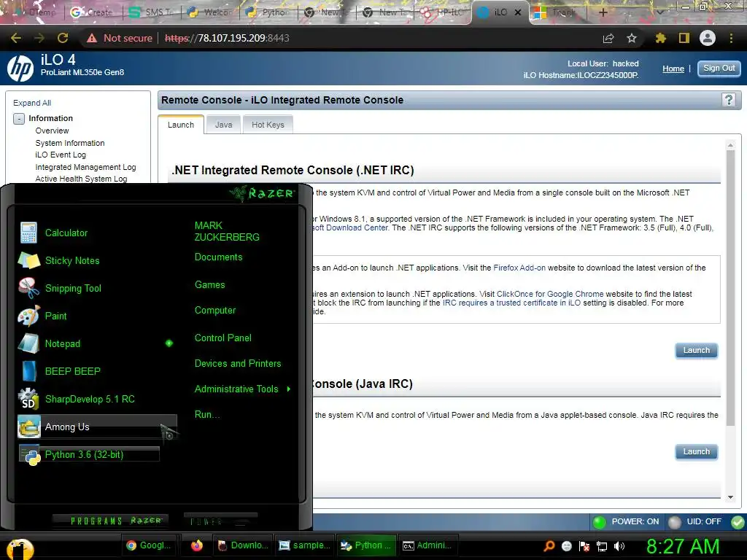Open a new browser tab
This screenshot has height=560, width=747.
[603, 12]
